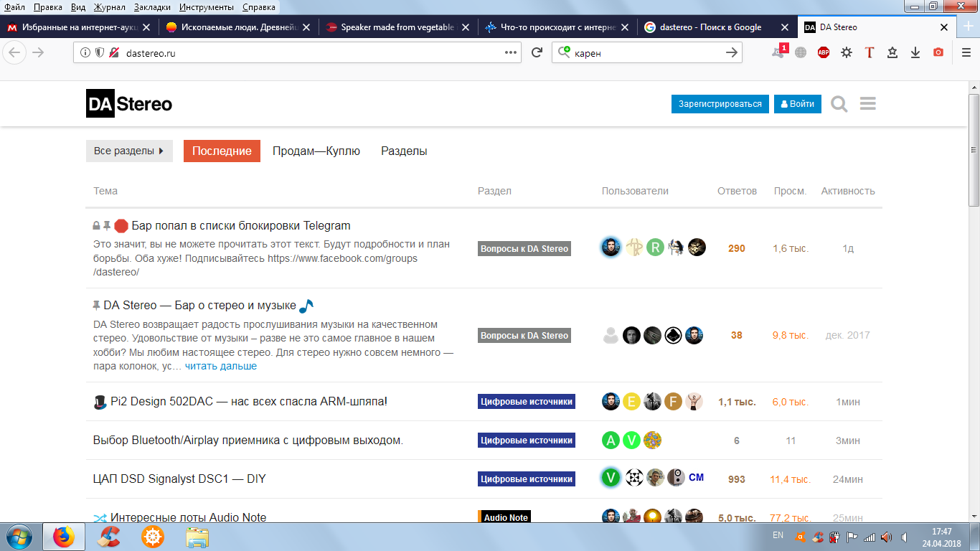Submit the search with the arrow button
Image resolution: width=980 pixels, height=551 pixels.
click(x=732, y=52)
